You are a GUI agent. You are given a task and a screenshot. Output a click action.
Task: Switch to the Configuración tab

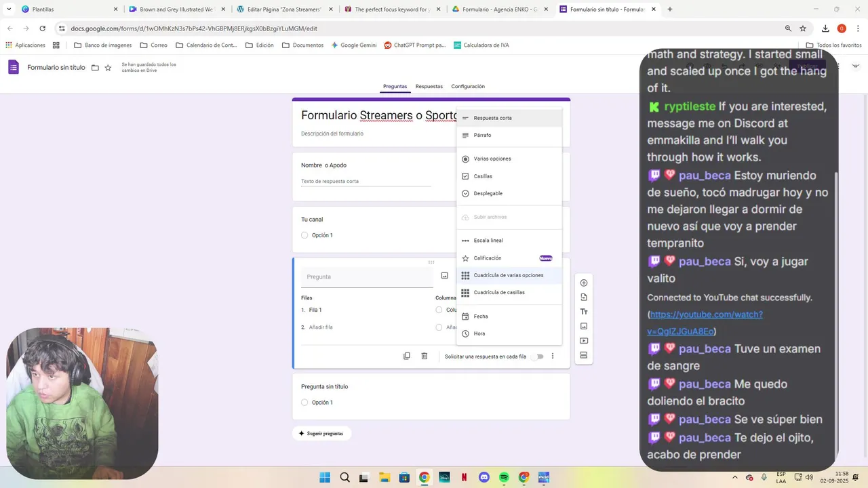(x=468, y=87)
